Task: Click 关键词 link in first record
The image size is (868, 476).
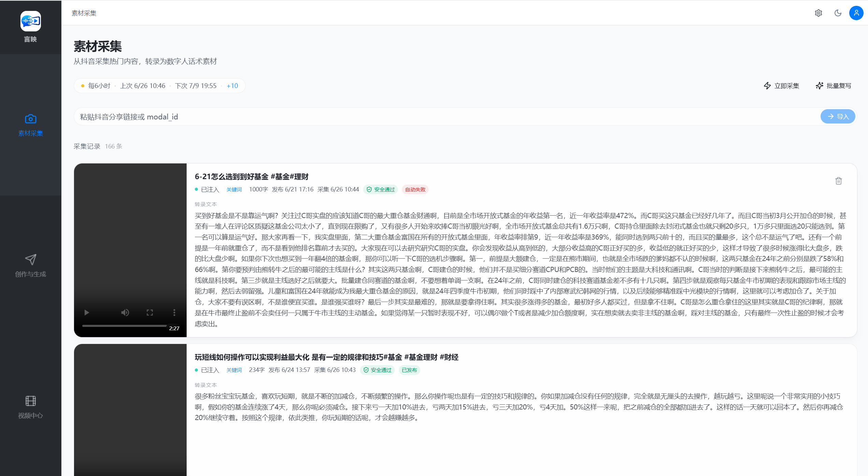Action: point(234,189)
